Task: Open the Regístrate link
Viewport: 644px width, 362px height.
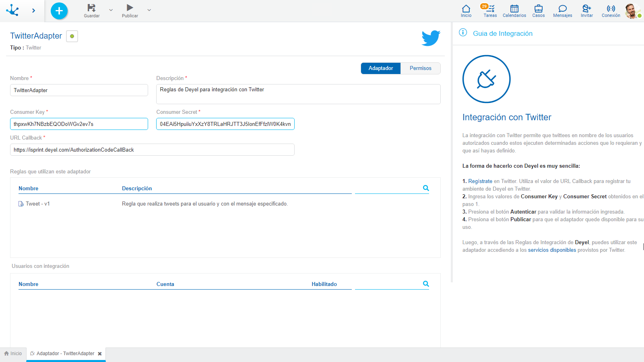Action: pos(480,181)
